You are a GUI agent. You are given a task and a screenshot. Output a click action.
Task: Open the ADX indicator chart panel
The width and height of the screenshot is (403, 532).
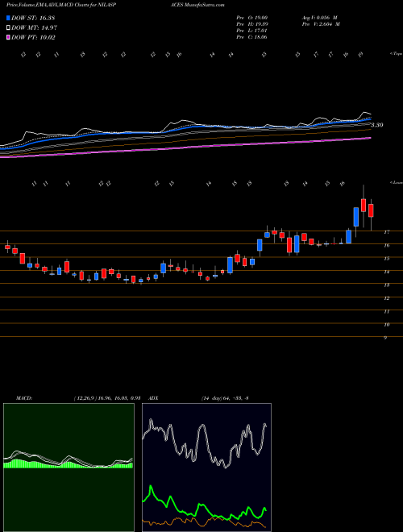(x=206, y=468)
